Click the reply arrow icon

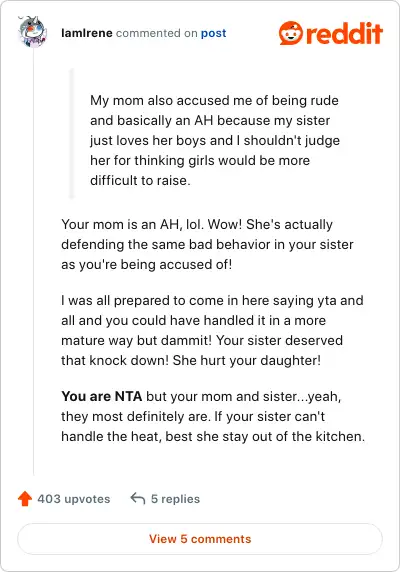point(138,498)
